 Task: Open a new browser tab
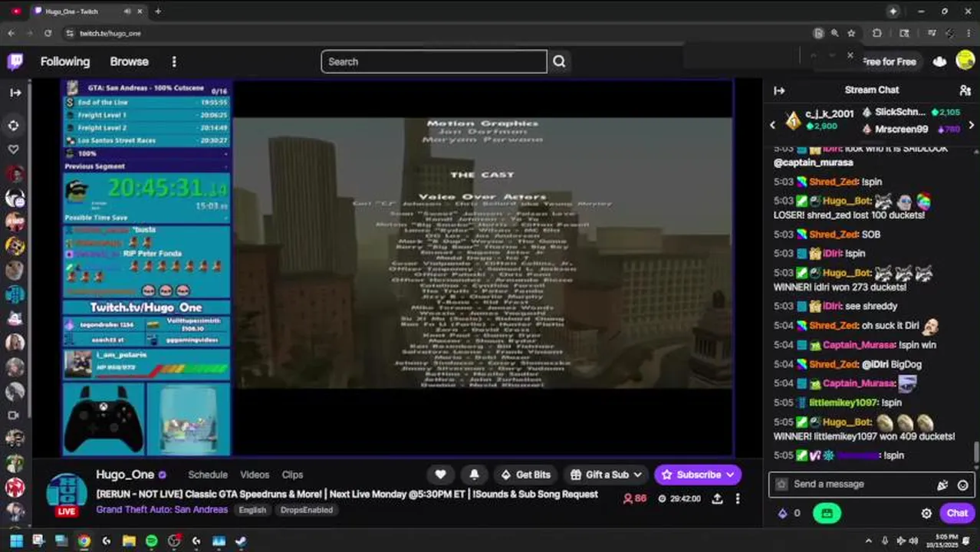click(158, 11)
